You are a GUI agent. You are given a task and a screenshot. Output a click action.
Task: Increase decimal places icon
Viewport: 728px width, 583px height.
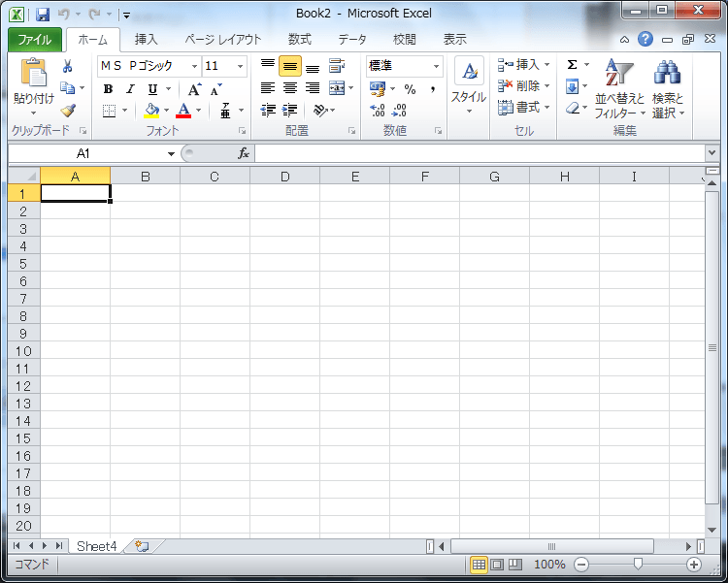(x=378, y=110)
